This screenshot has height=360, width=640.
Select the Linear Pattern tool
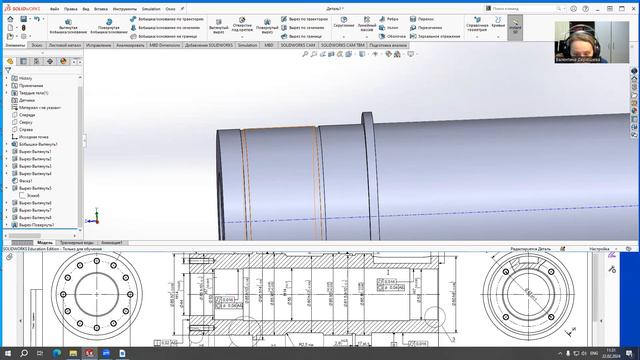point(367,24)
